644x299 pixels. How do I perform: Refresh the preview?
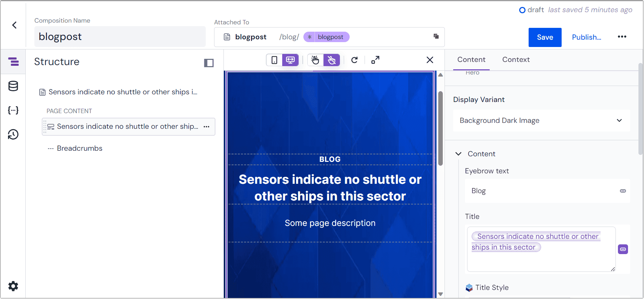[354, 60]
